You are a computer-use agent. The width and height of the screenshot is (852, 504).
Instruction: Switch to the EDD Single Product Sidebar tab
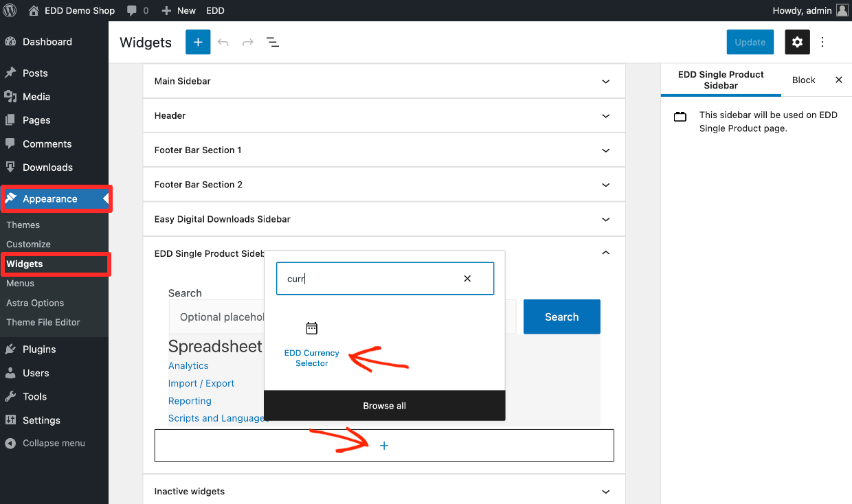tap(721, 80)
